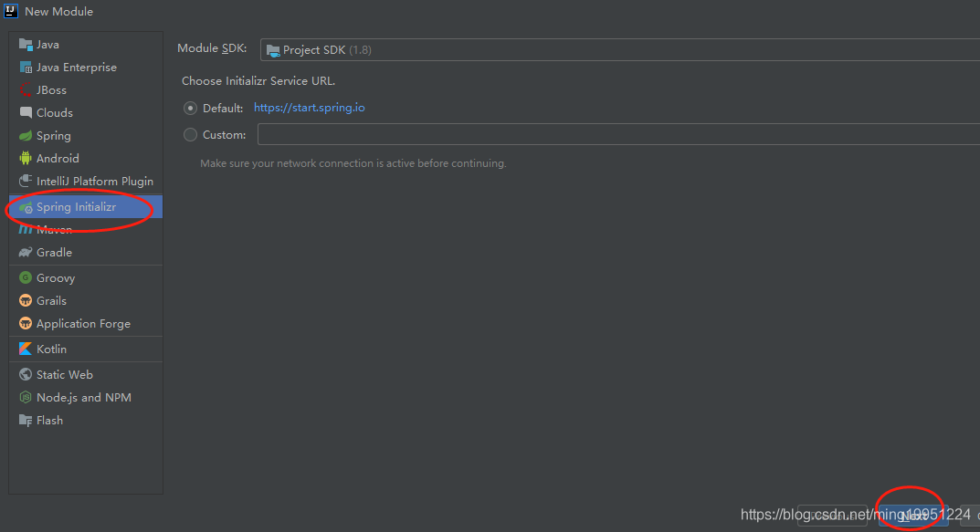980x532 pixels.
Task: Click into the Custom URL input field
Action: point(617,134)
